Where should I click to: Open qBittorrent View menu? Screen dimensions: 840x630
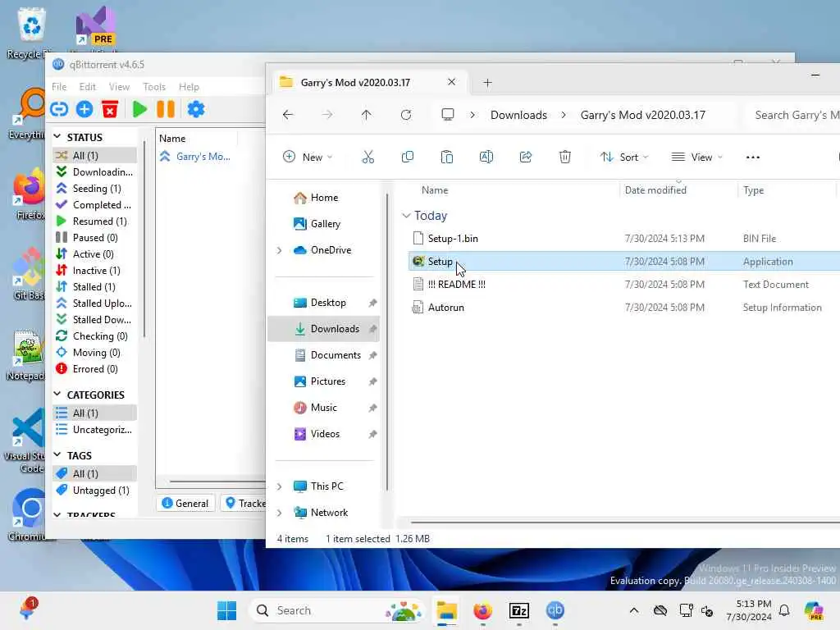(x=119, y=87)
